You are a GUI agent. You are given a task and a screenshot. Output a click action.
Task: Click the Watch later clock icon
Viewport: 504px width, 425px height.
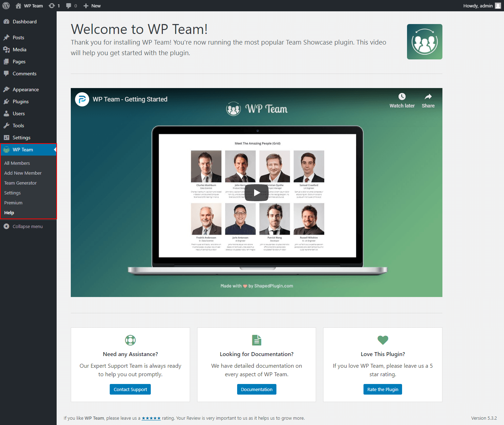click(402, 97)
